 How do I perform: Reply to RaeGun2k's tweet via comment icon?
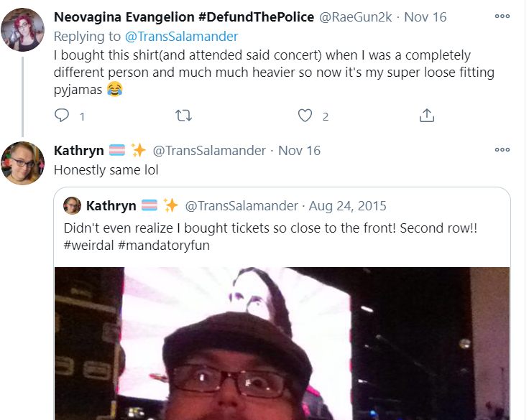pyautogui.click(x=62, y=116)
